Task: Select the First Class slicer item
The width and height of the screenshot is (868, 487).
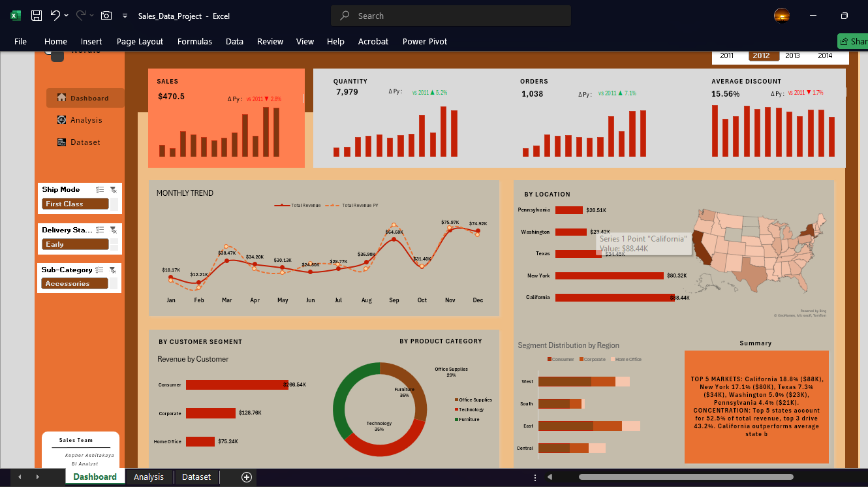Action: pyautogui.click(x=74, y=204)
